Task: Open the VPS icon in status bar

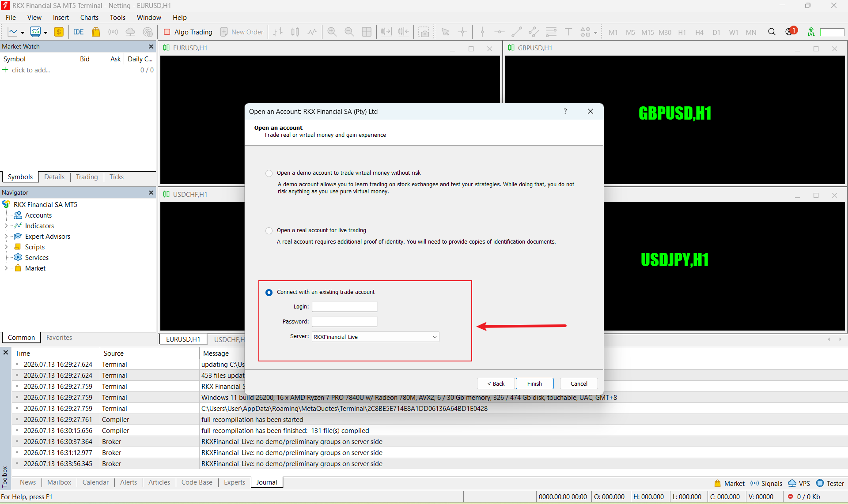Action: click(x=799, y=483)
